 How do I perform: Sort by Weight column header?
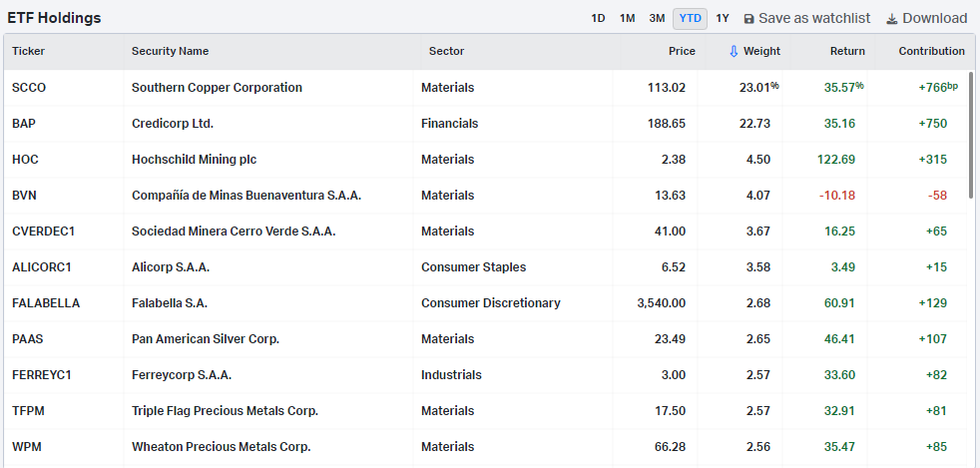pos(761,51)
